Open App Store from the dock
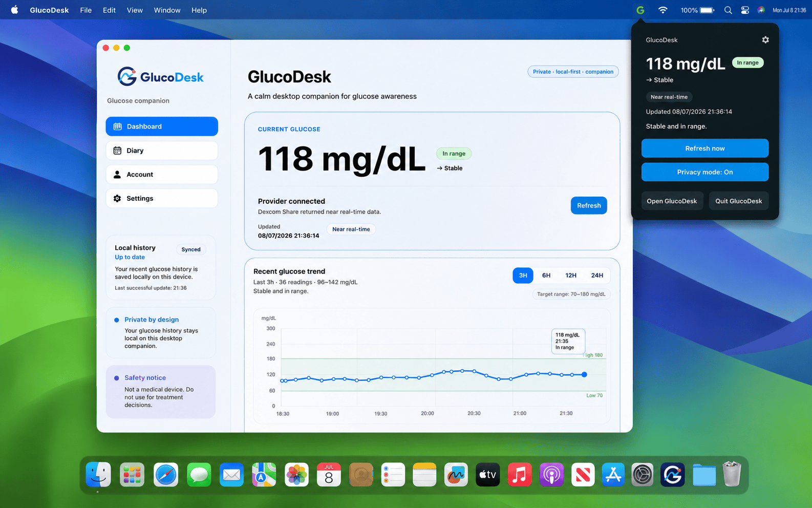812x508 pixels. [613, 475]
